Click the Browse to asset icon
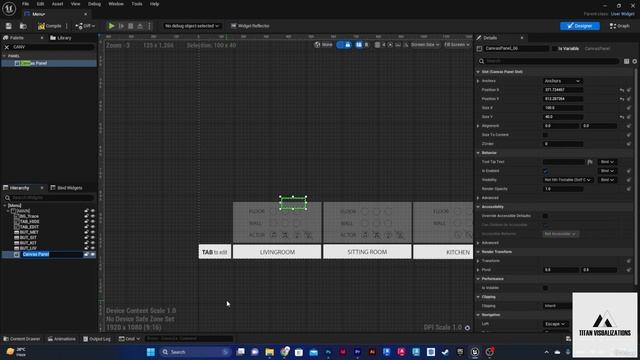 coord(23,26)
